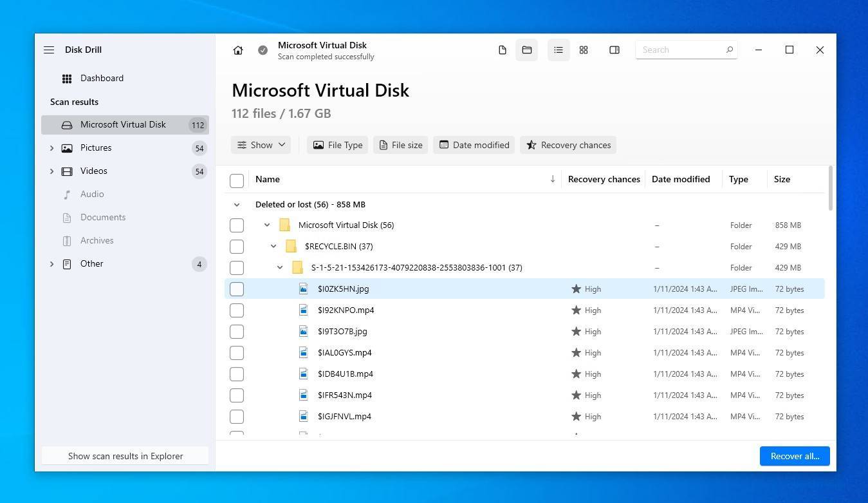Check the box for $IAL0GYS.mp4
Screen dimensions: 868x503
[237, 353]
